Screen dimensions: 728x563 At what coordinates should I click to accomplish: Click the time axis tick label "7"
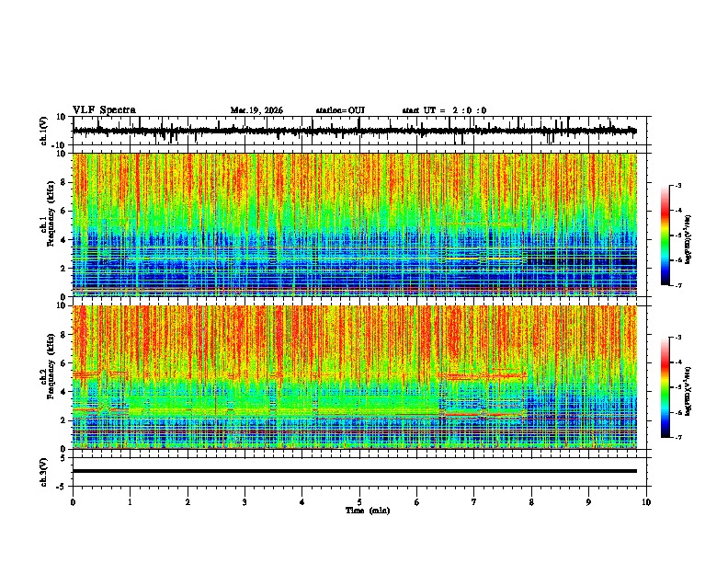(x=474, y=502)
